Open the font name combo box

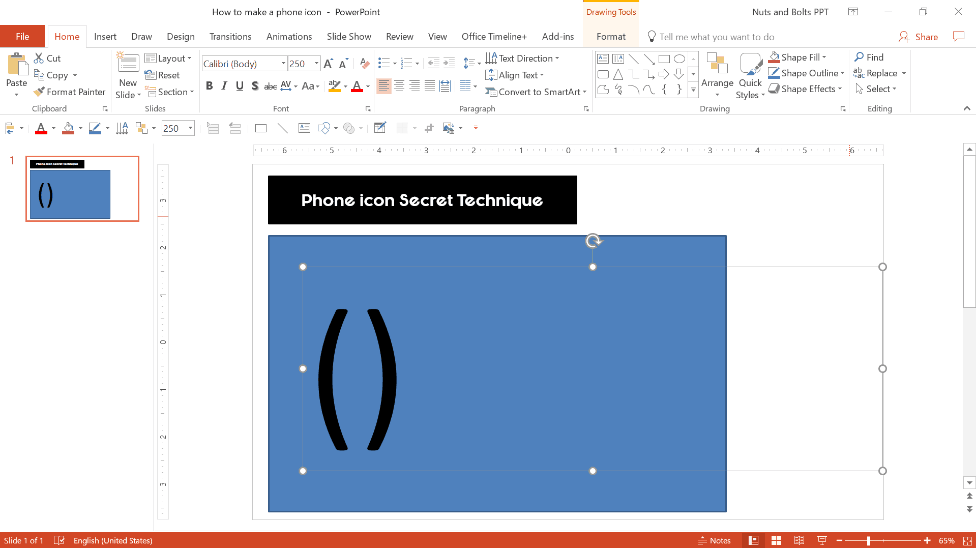click(x=244, y=64)
